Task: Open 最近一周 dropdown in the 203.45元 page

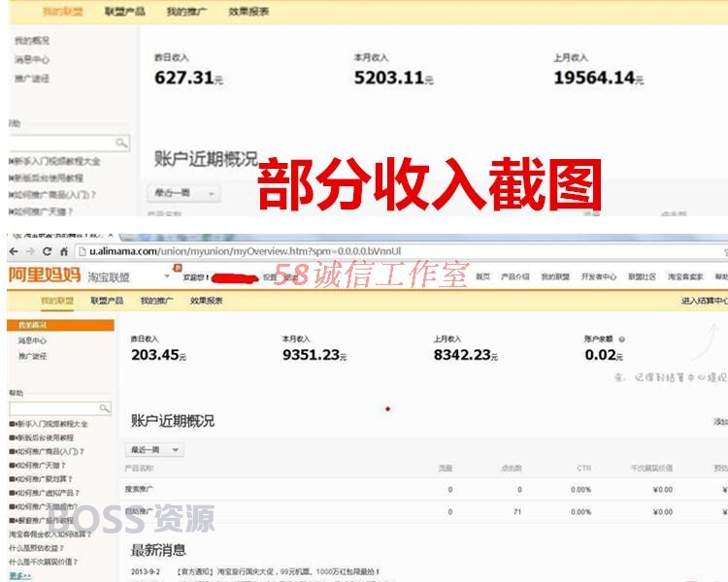Action: 154,450
